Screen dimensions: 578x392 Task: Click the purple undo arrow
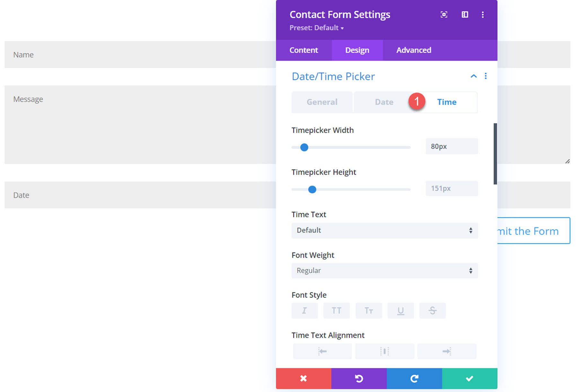click(359, 379)
